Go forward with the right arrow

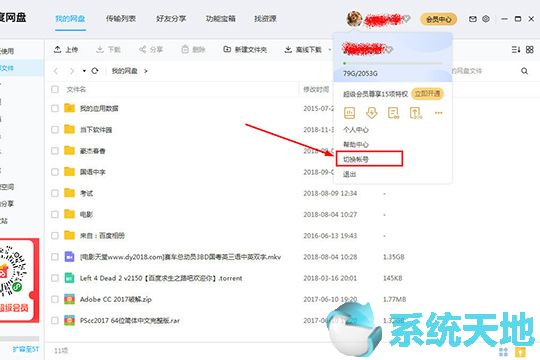pos(72,71)
